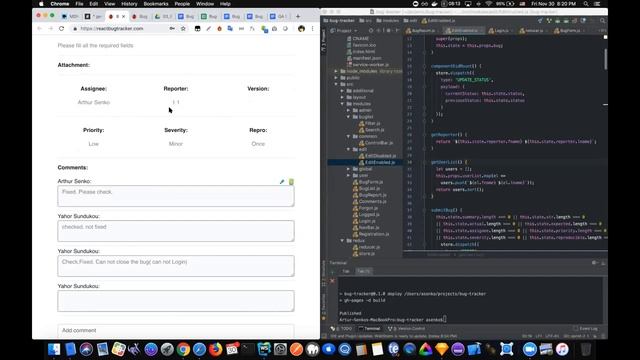This screenshot has height=360, width=640.
Task: Open reducer.js in the redux folder
Action: pos(366,247)
